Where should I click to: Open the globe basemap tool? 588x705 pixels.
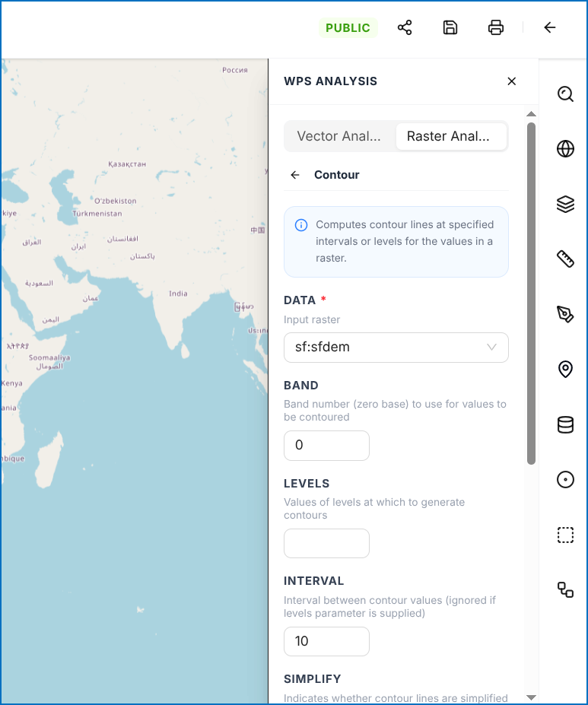[565, 149]
